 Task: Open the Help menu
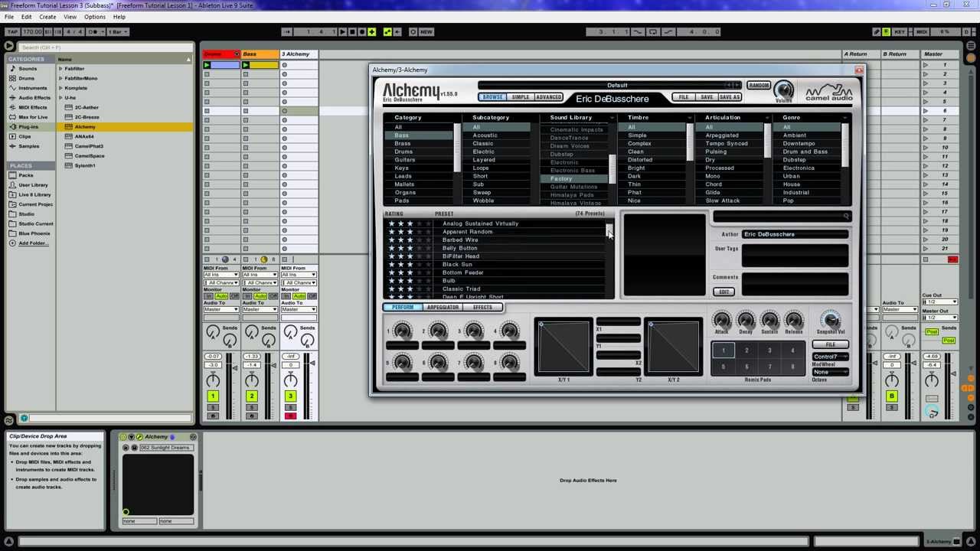coord(119,17)
